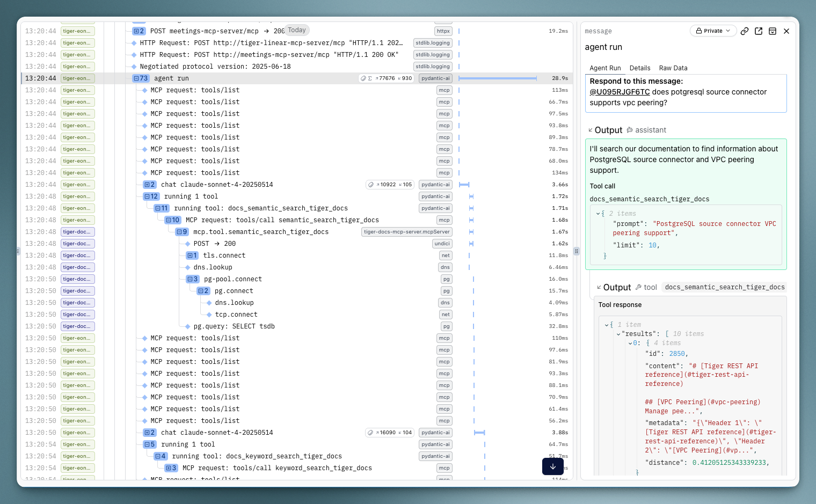Click the dark jump-to-bottom arrow button
This screenshot has width=816, height=504.
[x=553, y=466]
